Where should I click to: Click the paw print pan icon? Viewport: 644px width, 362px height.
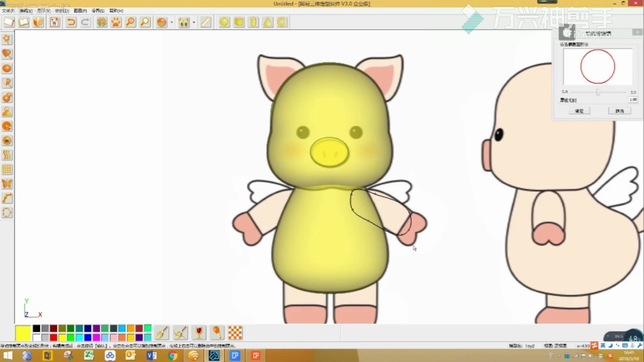click(116, 22)
